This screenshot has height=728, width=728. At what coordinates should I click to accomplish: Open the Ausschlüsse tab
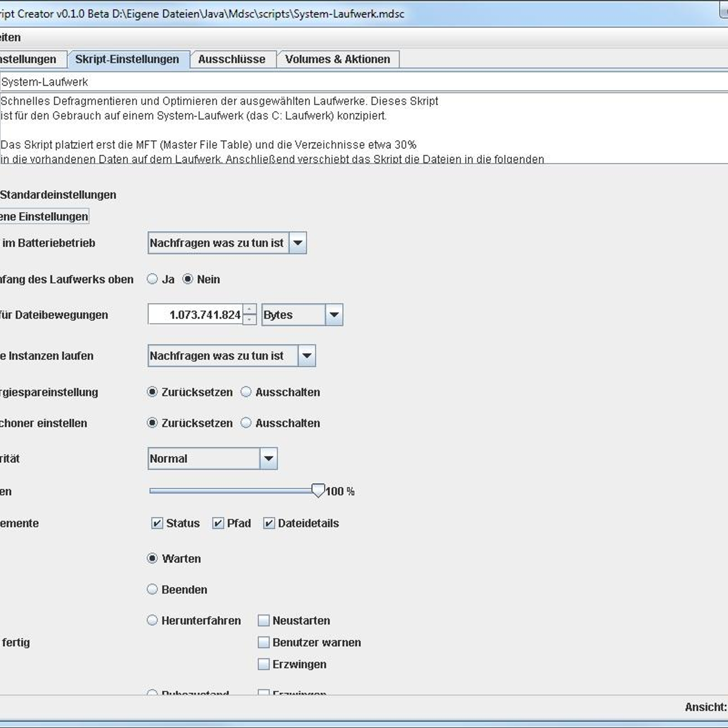coord(232,59)
